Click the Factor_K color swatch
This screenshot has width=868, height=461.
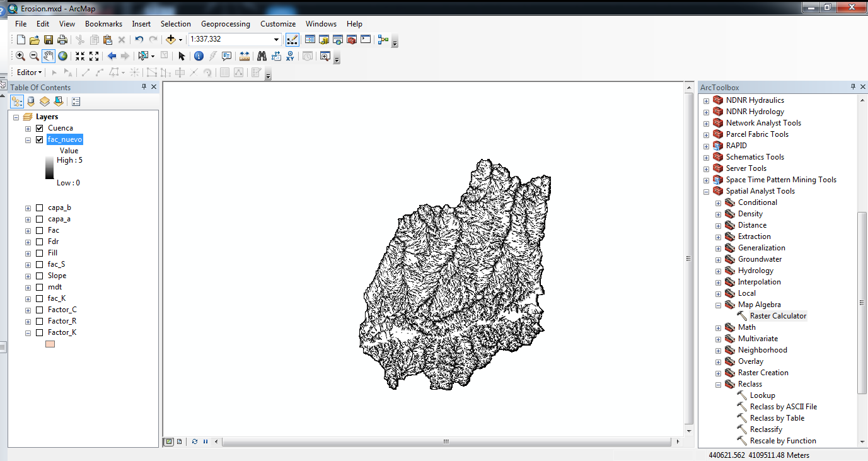tap(50, 344)
